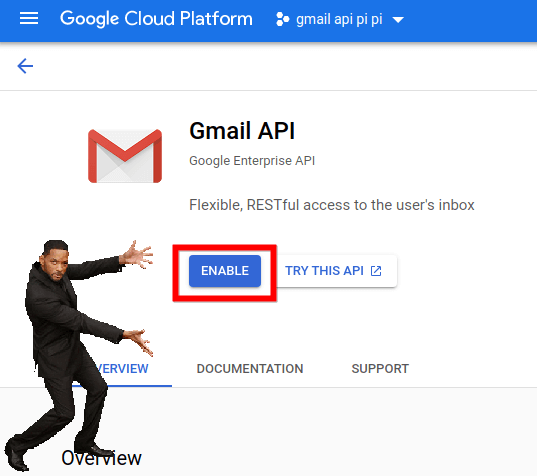Switch to the DOCUMENTATION tab
This screenshot has height=476, width=537.
coord(250,369)
